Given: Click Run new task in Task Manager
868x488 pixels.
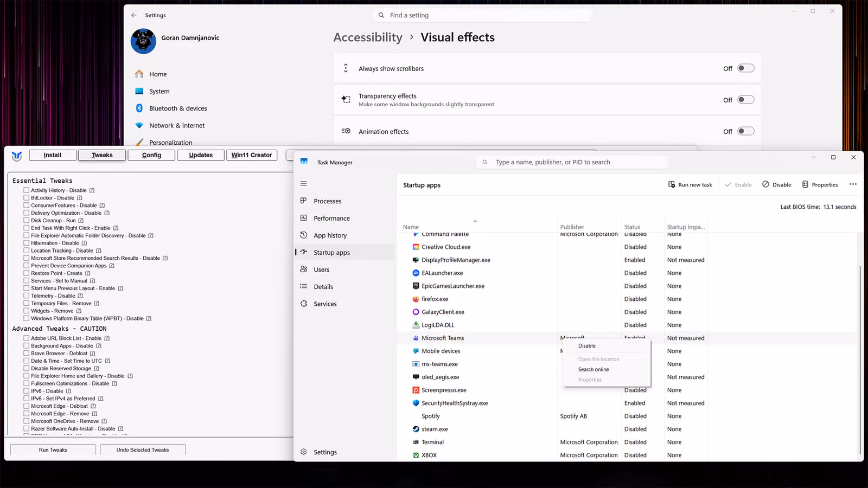Looking at the screenshot, I should pos(690,185).
